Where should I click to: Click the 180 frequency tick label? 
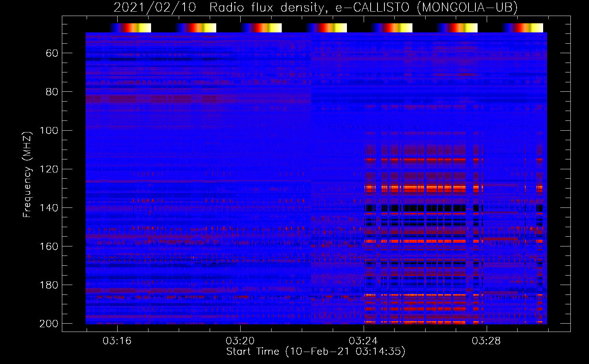click(x=49, y=285)
